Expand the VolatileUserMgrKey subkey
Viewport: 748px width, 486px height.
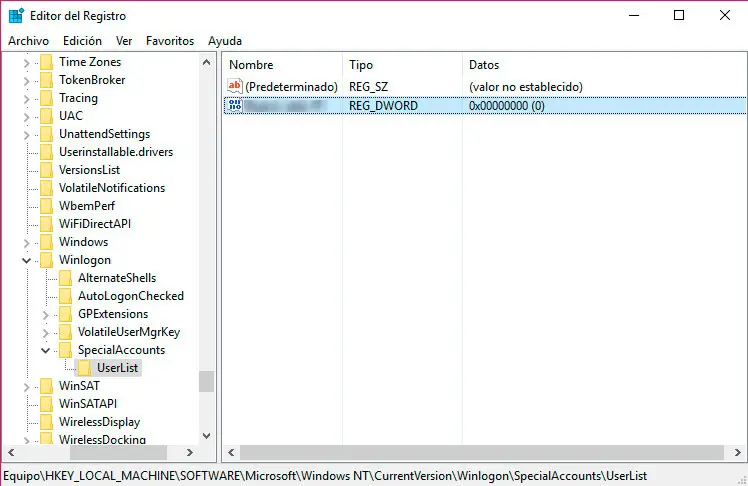click(46, 333)
